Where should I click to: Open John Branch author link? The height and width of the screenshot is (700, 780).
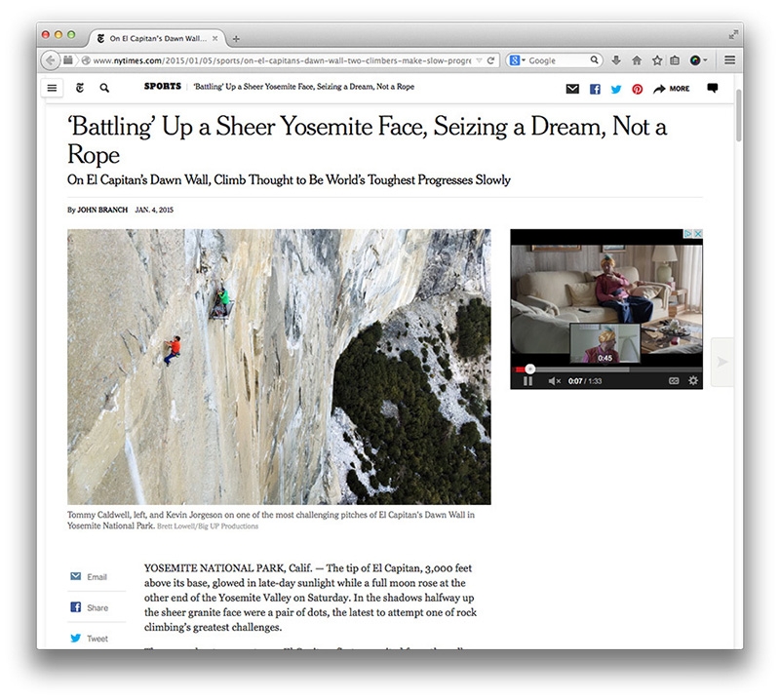pos(102,210)
